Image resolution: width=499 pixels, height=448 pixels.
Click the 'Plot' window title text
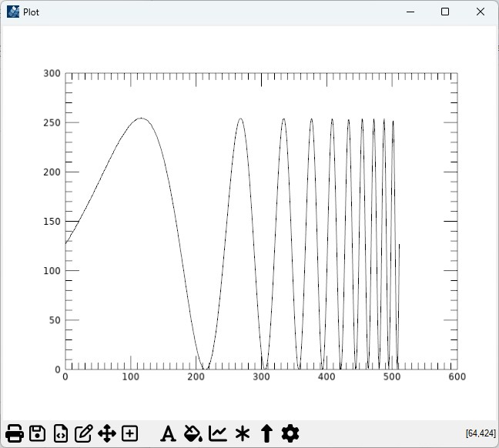tap(32, 12)
